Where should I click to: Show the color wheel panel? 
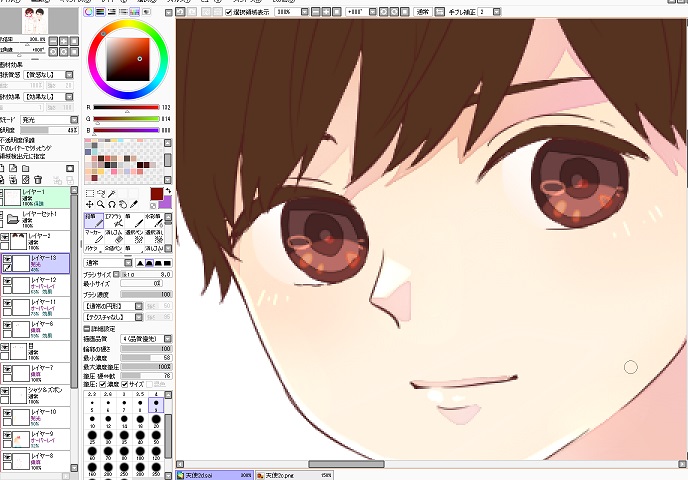pyautogui.click(x=89, y=12)
